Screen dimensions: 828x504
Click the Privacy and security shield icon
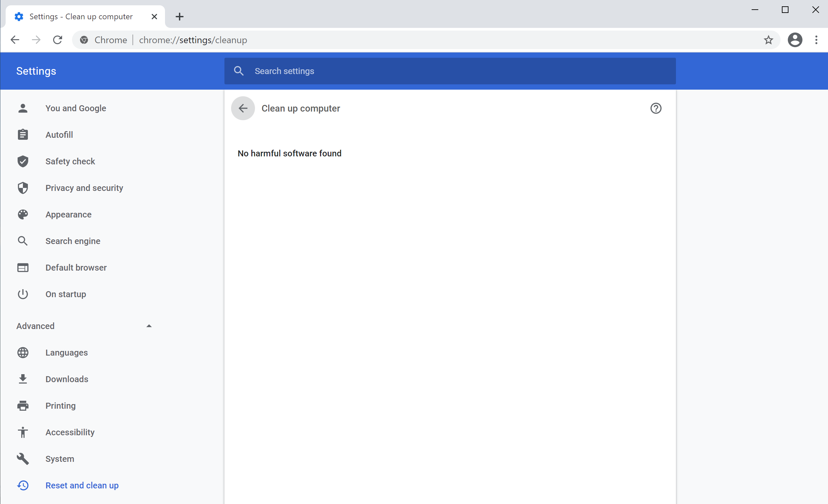pos(23,188)
